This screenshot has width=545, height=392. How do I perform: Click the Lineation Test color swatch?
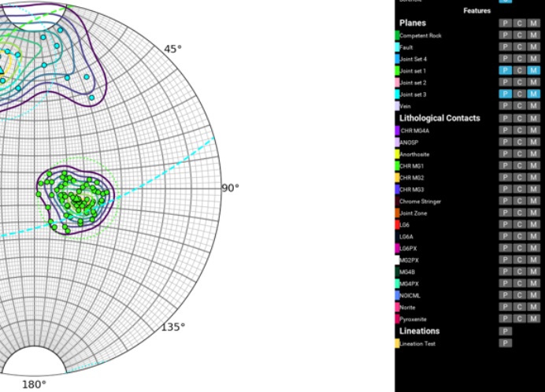397,343
